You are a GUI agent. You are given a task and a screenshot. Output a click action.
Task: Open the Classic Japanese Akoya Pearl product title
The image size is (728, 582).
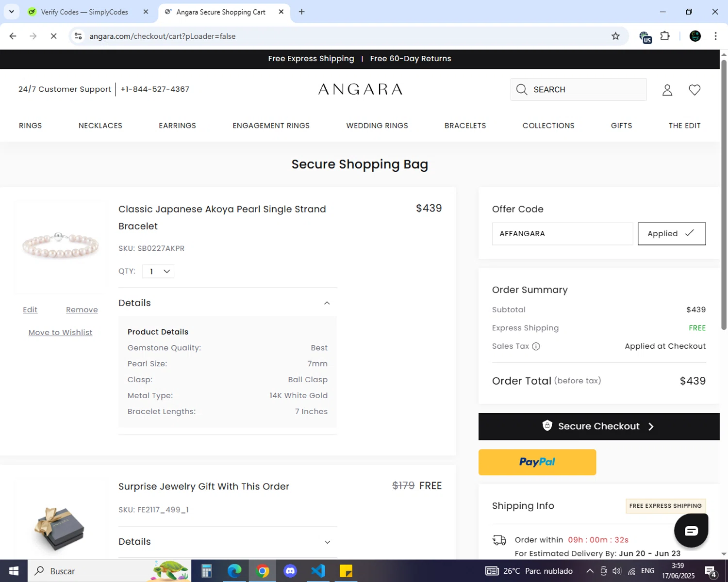(x=222, y=218)
